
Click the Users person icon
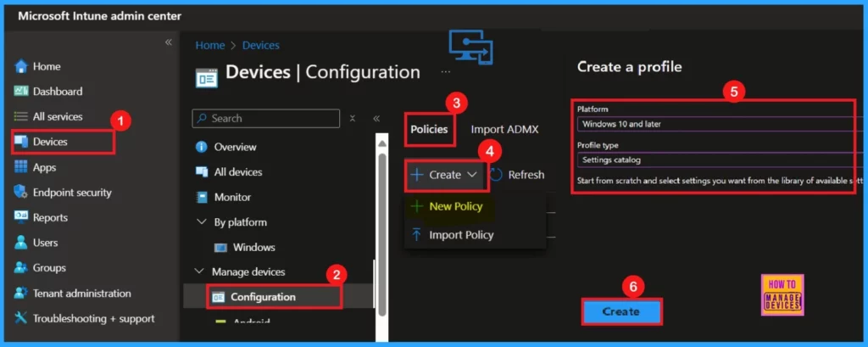coord(21,243)
